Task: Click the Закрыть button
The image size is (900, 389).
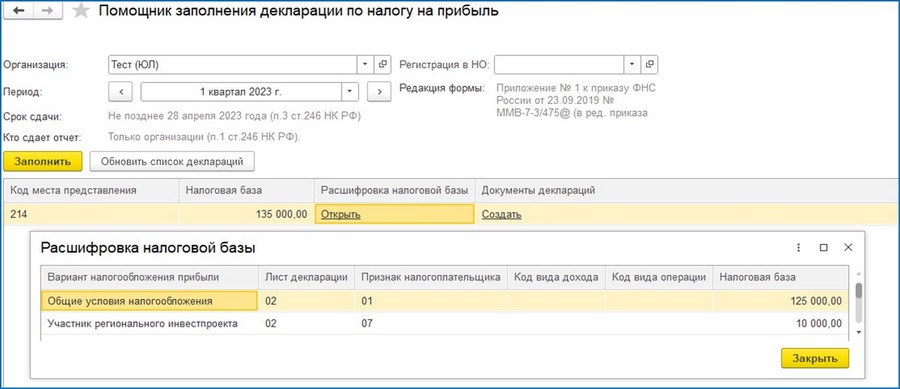Action: click(x=815, y=358)
